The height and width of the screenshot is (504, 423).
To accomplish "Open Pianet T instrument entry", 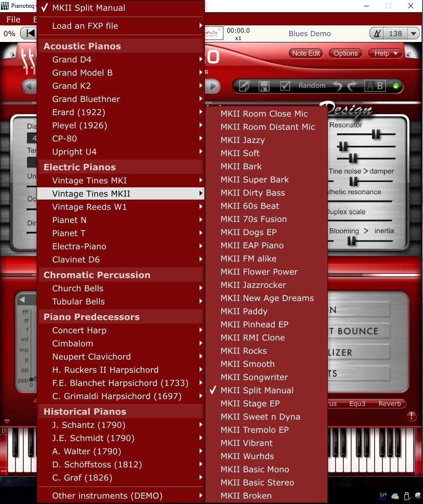I will tap(121, 233).
